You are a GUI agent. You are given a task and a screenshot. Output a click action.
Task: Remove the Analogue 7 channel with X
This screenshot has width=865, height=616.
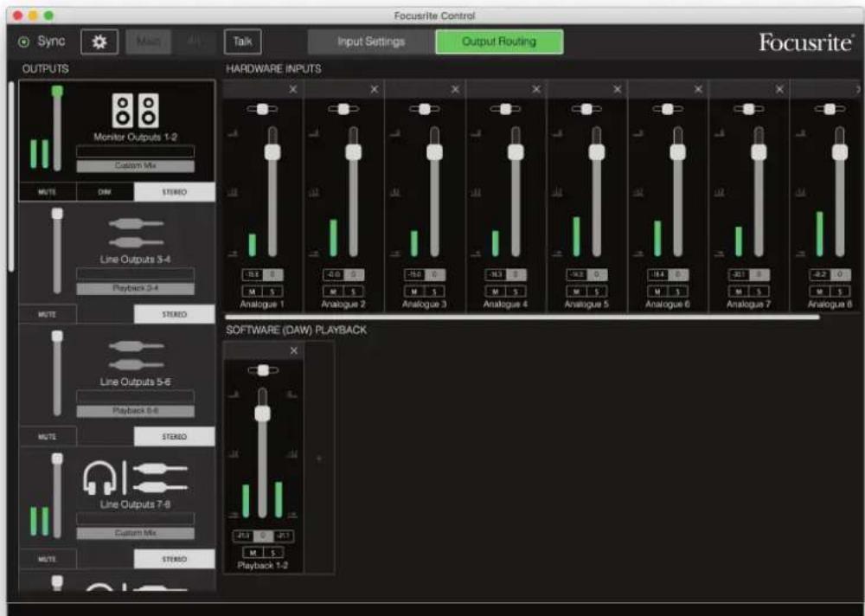coord(779,89)
